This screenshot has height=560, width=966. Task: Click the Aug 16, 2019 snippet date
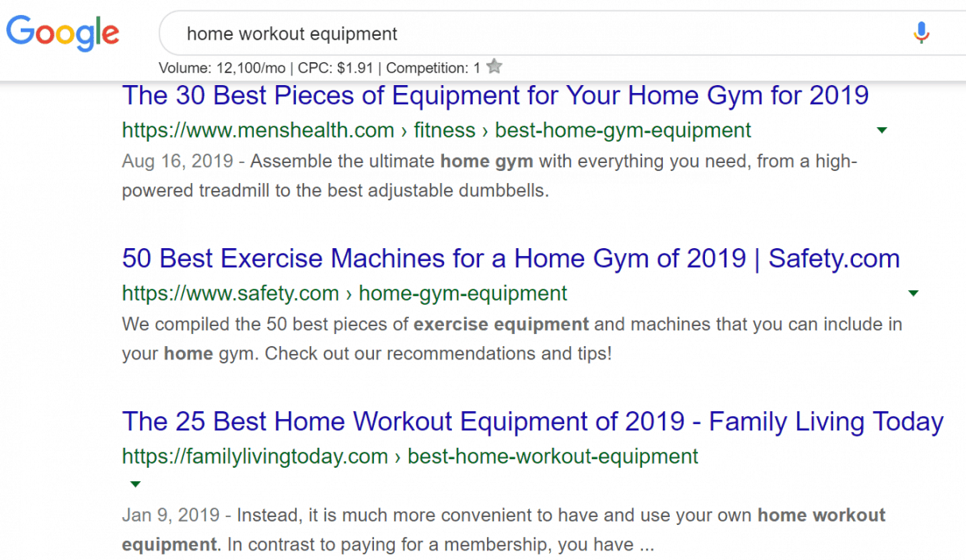177,161
